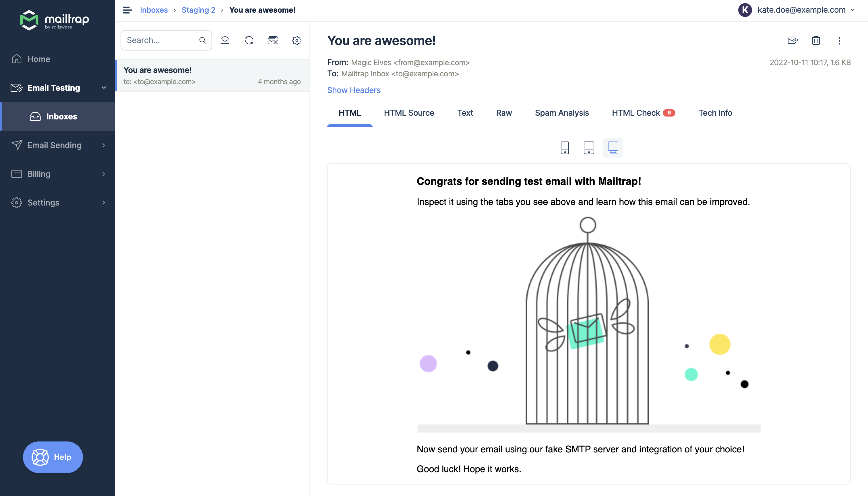Click the forward email icon
This screenshot has width=868, height=496.
[792, 40]
